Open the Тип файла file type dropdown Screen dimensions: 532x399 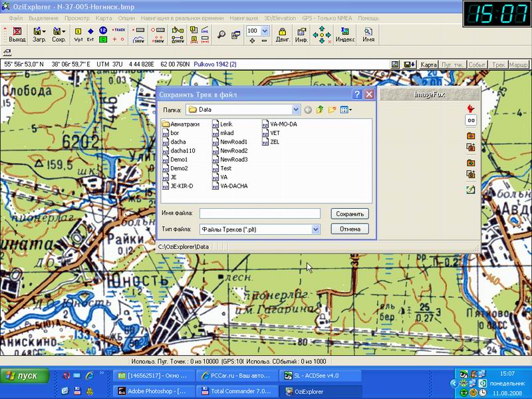[316, 229]
